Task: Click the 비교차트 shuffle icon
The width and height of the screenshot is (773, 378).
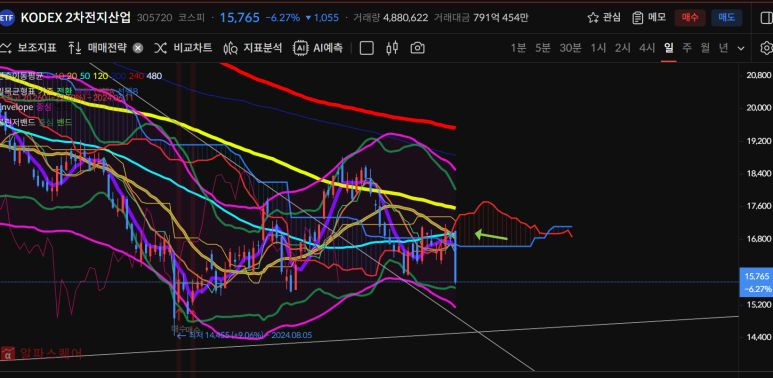Action: point(160,48)
